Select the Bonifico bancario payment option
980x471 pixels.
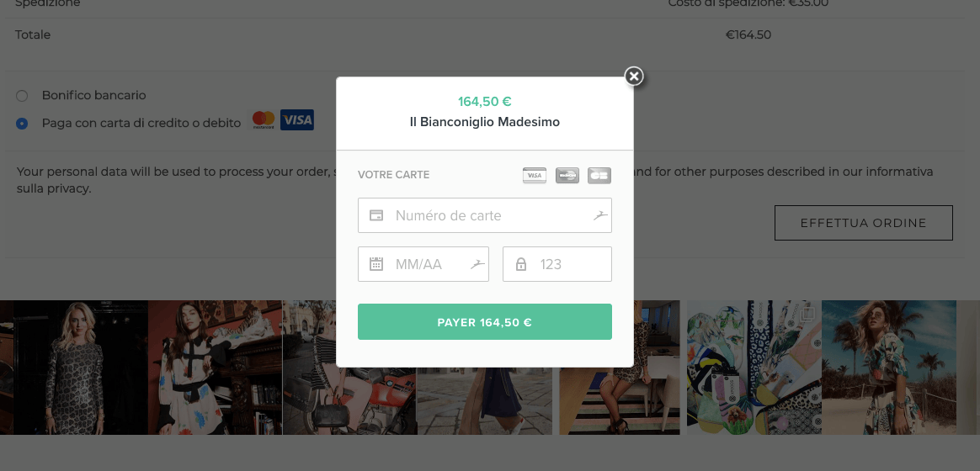22,96
